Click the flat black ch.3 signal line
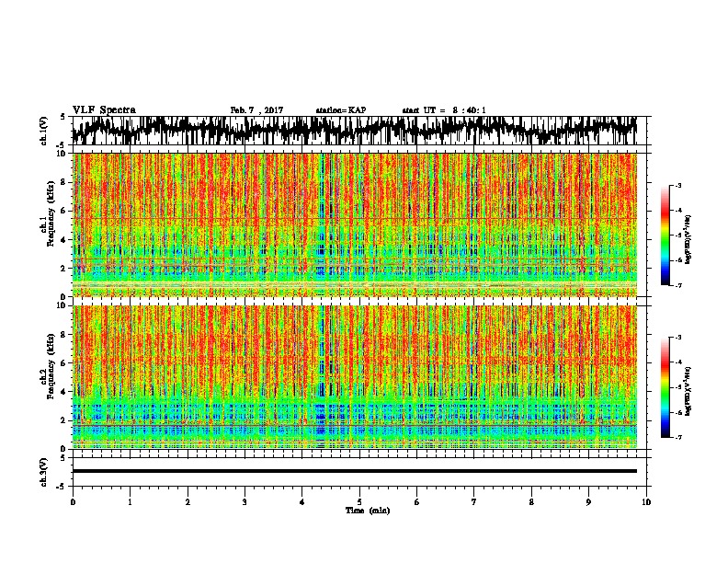 tap(355, 471)
